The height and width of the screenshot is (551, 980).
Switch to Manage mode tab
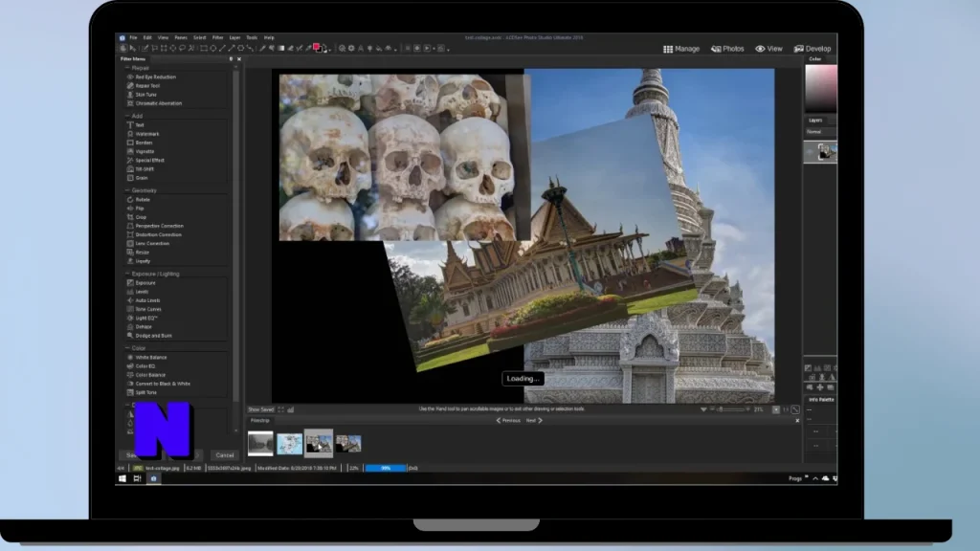click(x=681, y=49)
